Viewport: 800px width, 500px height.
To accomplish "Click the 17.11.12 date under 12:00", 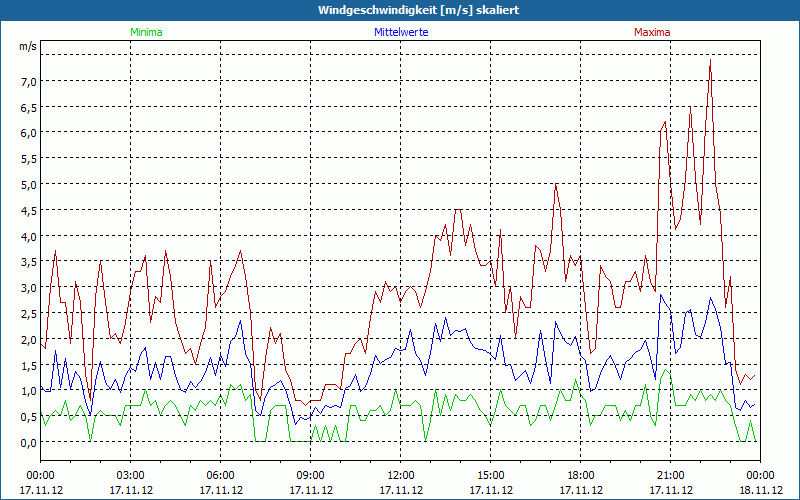I will (401, 490).
